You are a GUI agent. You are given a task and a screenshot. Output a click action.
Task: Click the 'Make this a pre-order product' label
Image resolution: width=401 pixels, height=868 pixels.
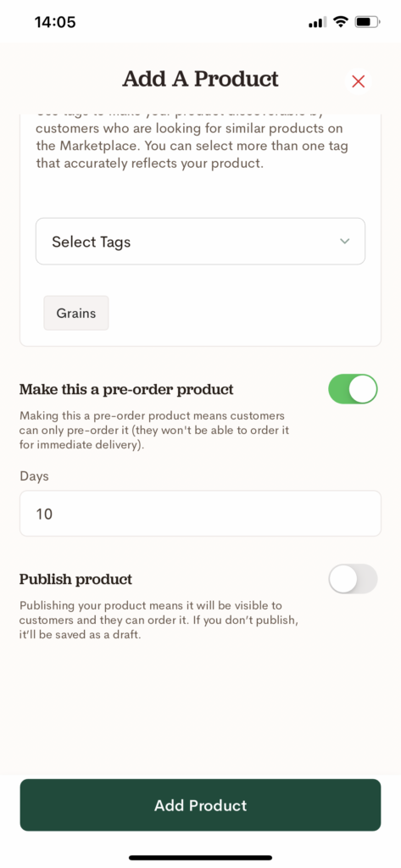[126, 390]
